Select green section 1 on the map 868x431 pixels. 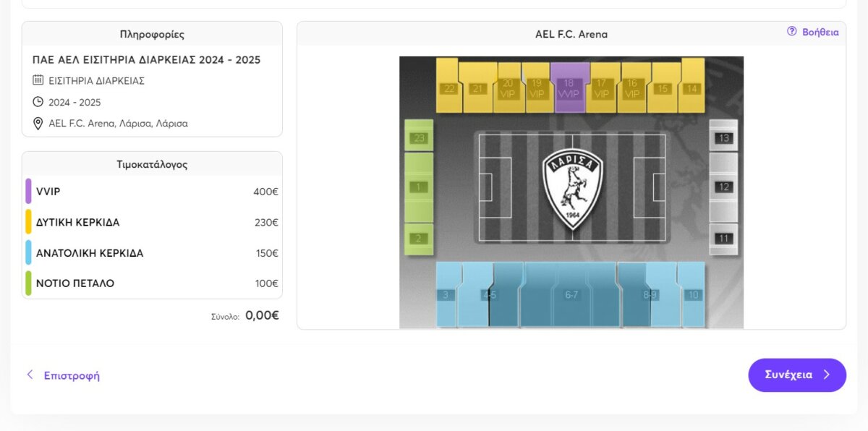click(418, 187)
